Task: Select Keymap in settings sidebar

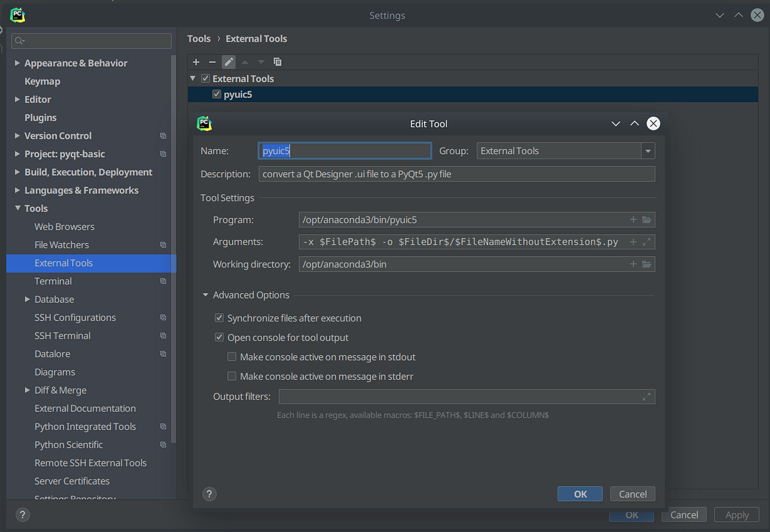Action: coord(42,82)
